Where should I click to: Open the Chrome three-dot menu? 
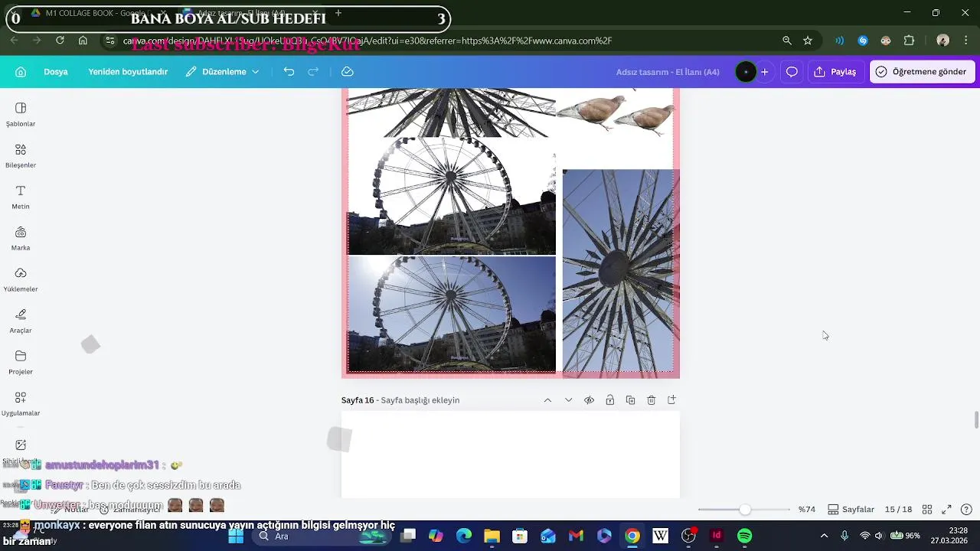click(x=966, y=41)
